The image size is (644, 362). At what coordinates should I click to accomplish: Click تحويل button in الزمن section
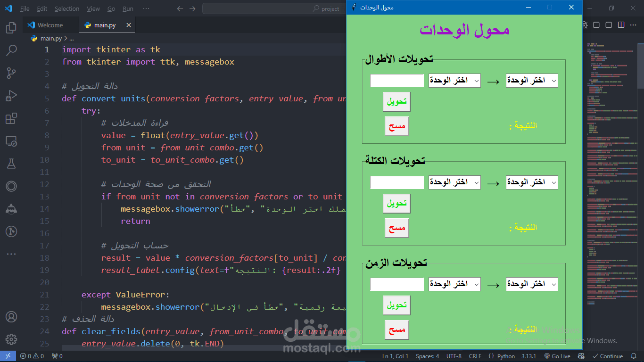coord(396,305)
